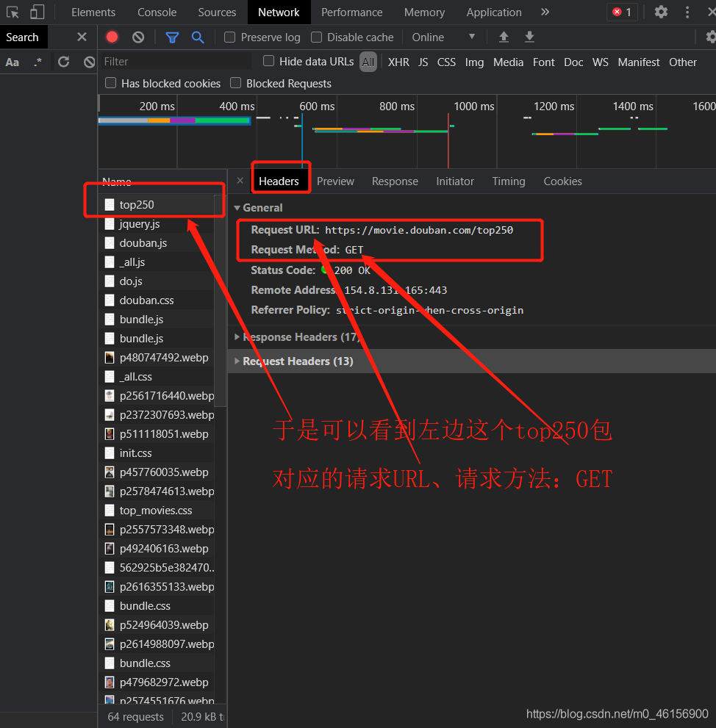Select the Preview tab

[x=335, y=181]
